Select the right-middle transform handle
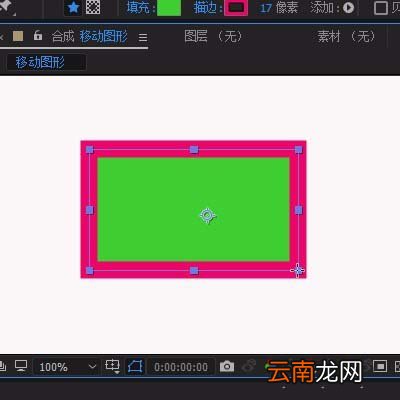This screenshot has width=400, height=400. (x=298, y=210)
